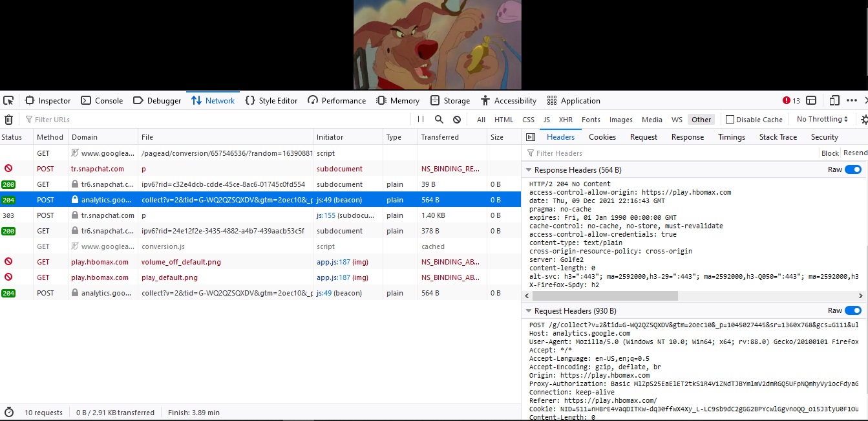This screenshot has height=421, width=868.
Task: Open js:155 initiator link
Action: point(326,215)
